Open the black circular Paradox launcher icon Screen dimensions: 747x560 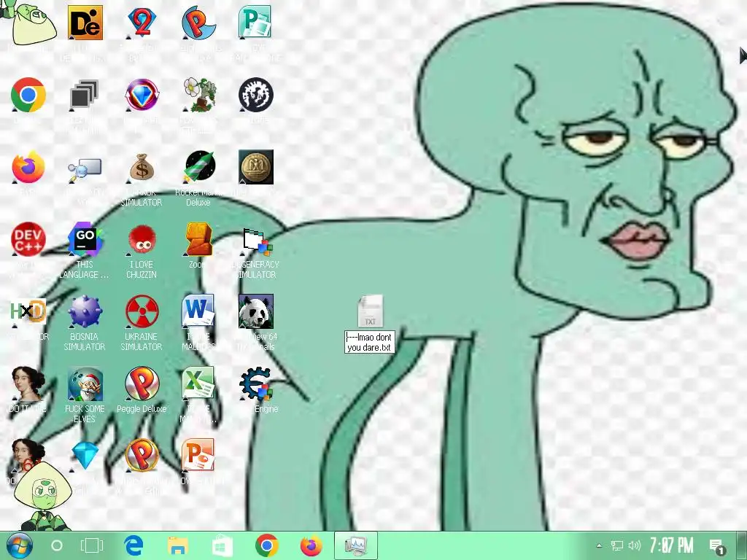tap(256, 95)
